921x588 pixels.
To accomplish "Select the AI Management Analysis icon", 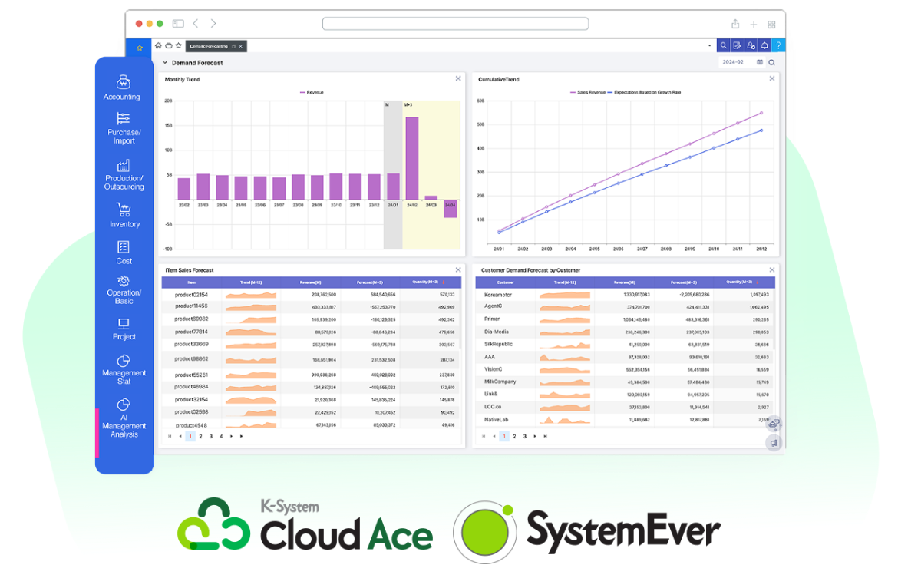I will 124,405.
